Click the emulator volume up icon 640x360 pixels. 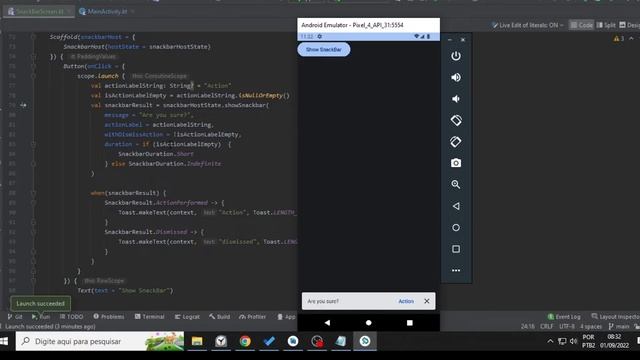coord(456,78)
